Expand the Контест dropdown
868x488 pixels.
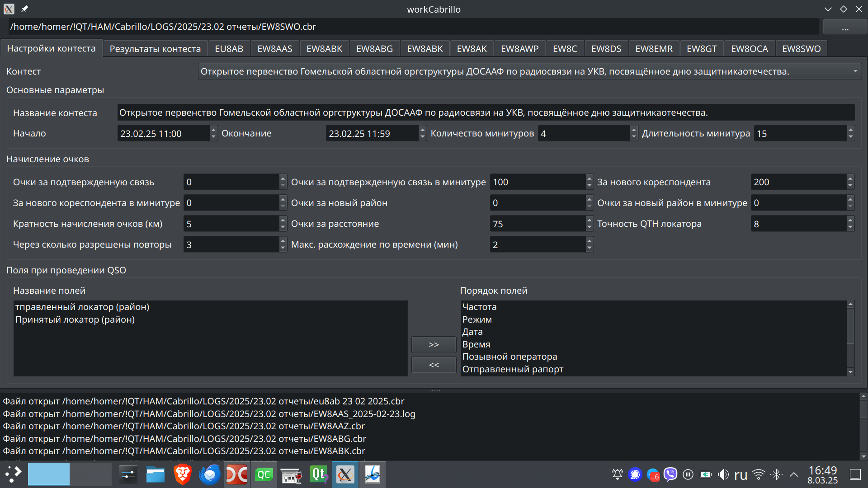[855, 71]
